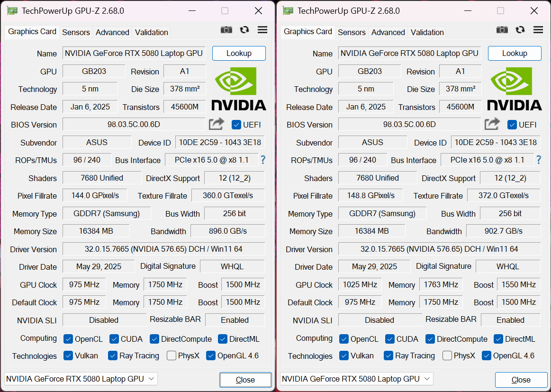Click the refresh icon in right GPU-Z window
This screenshot has width=551, height=392.
coord(520,30)
